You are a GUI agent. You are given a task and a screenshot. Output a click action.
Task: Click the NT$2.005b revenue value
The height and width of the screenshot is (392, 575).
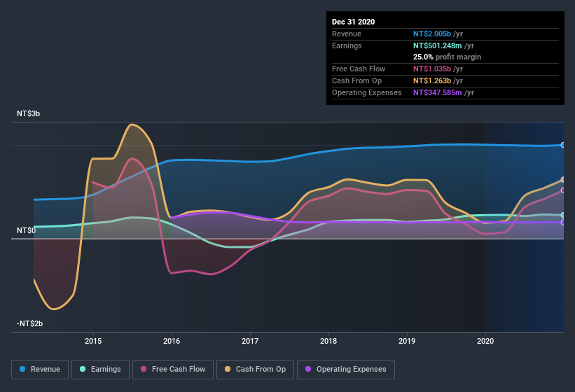432,34
